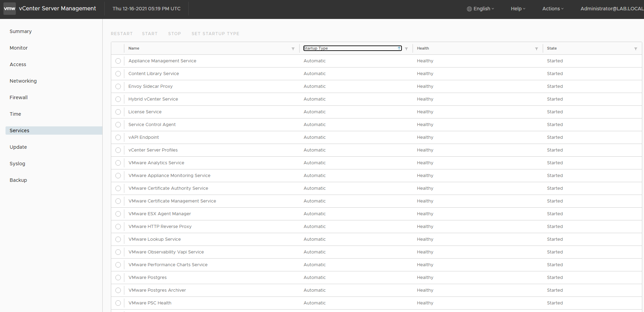Click the STOP button
644x312 pixels.
tap(175, 34)
